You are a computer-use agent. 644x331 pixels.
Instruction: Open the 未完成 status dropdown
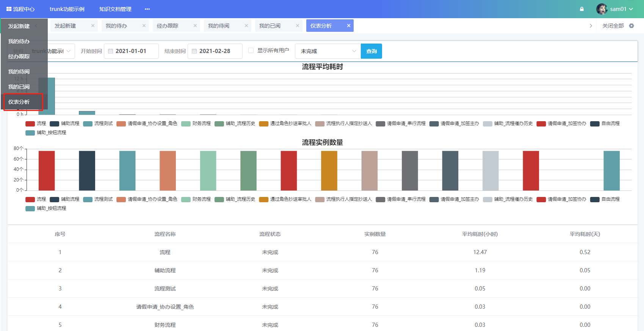pyautogui.click(x=327, y=51)
